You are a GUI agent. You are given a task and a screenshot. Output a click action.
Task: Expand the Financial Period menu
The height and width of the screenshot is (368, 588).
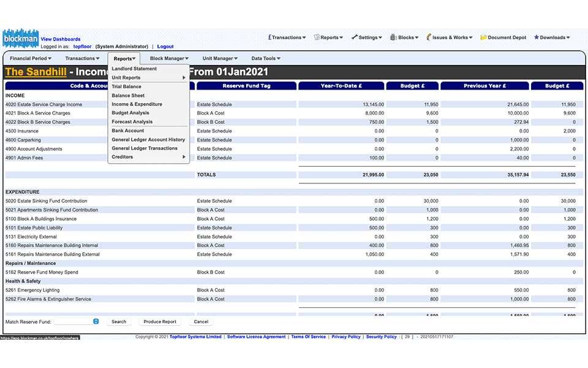(31, 59)
